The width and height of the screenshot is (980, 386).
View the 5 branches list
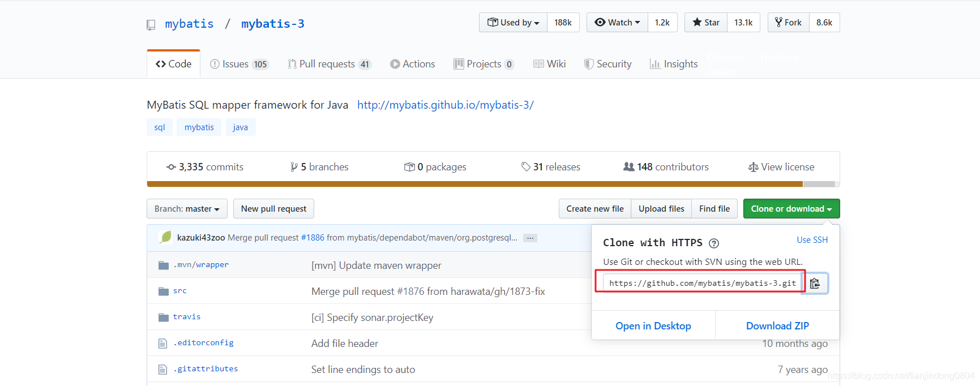(319, 167)
